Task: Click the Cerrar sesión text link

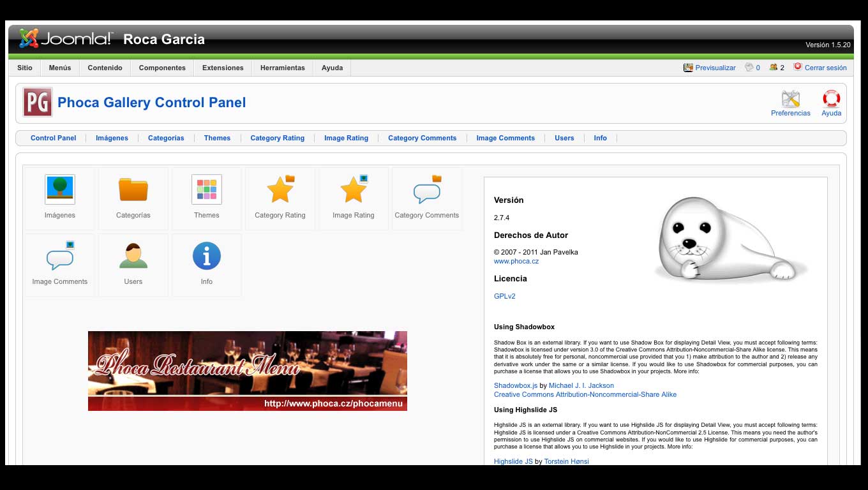Action: coord(825,68)
